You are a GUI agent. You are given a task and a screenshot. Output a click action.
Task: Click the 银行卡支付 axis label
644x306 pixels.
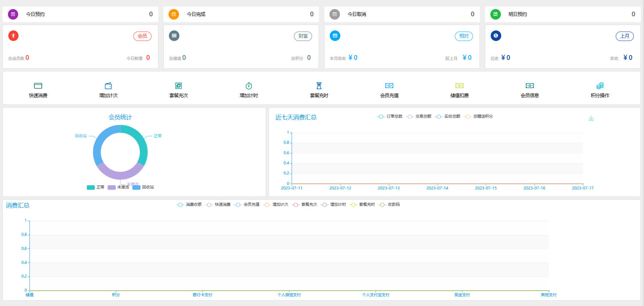203,295
